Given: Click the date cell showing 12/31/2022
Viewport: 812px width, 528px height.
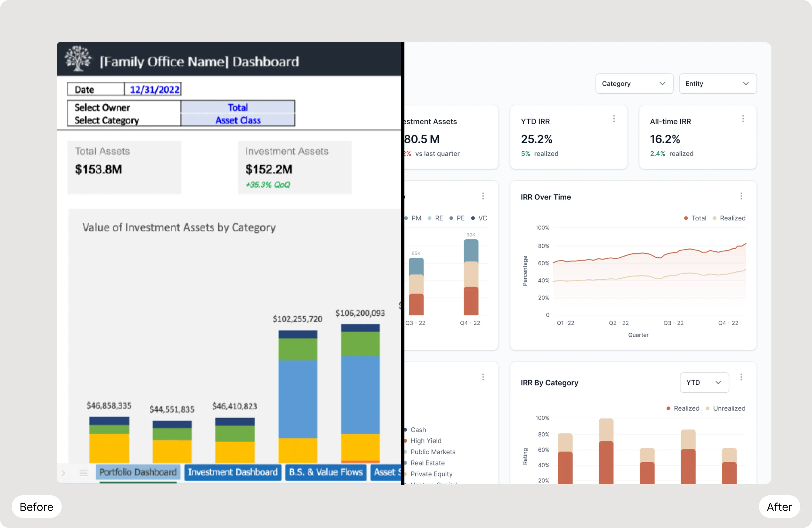Looking at the screenshot, I should pyautogui.click(x=154, y=90).
